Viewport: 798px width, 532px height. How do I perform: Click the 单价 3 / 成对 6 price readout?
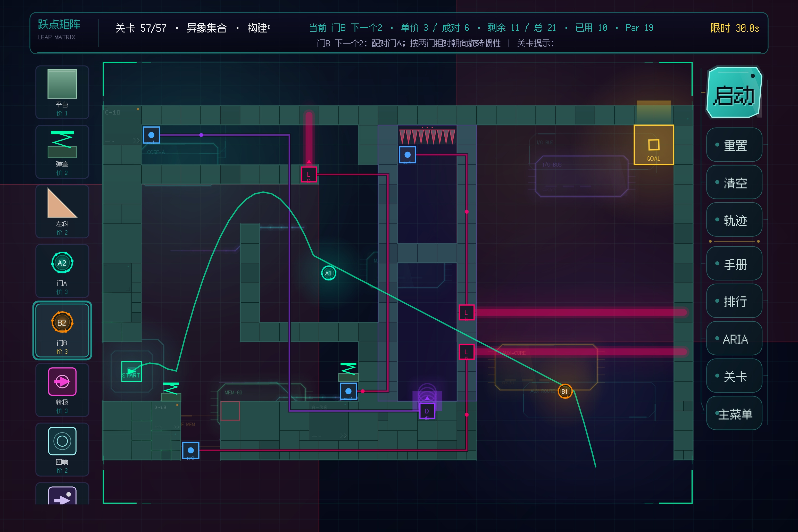[x=435, y=28]
